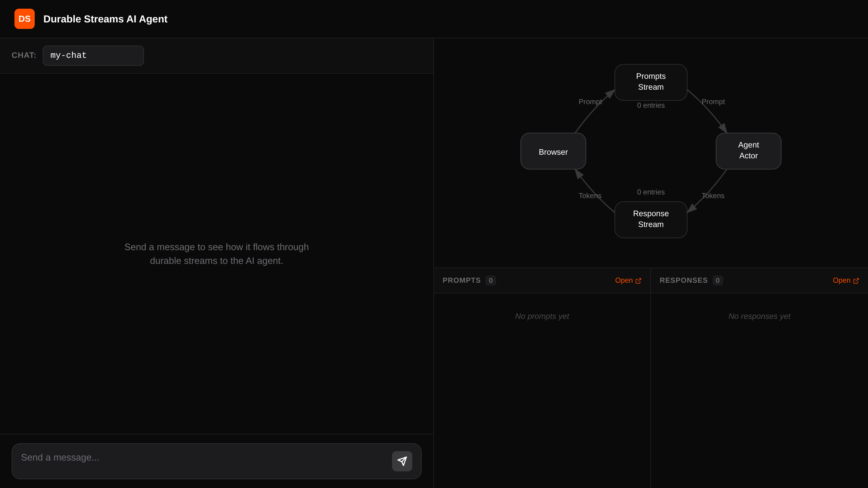Image resolution: width=868 pixels, height=488 pixels.
Task: Click the Durable Streams AI Agent title
Action: point(105,19)
